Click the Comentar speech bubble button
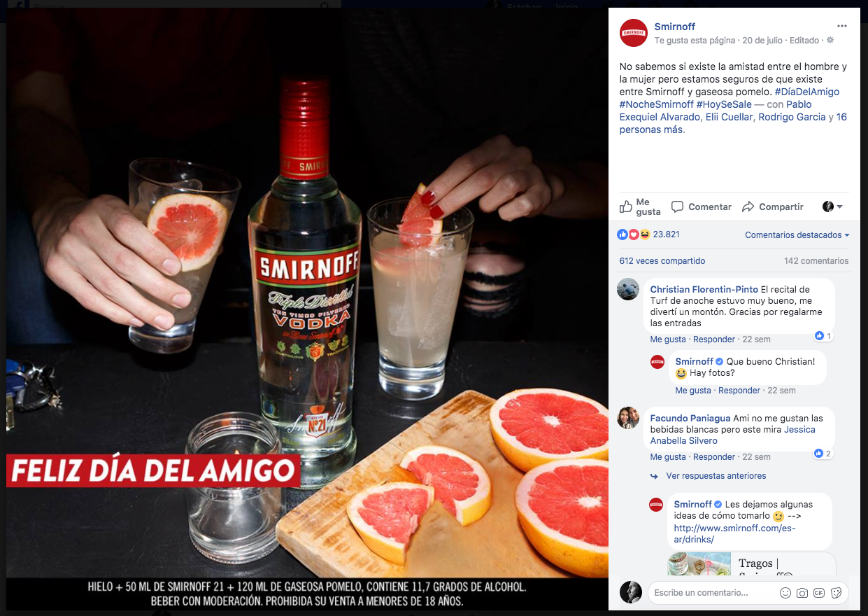Viewport: 868px width, 616px height. tap(702, 207)
